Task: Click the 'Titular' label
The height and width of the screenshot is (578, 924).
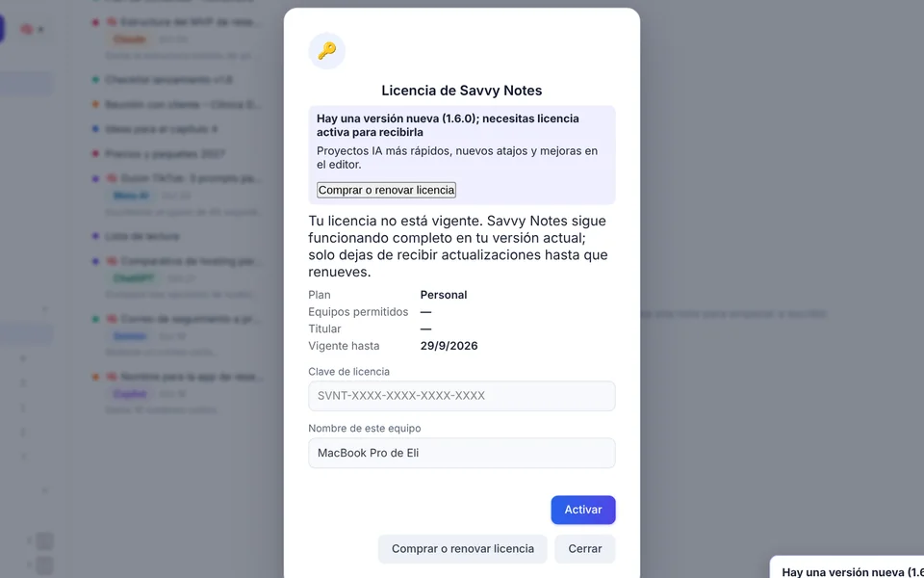Action: 324,328
